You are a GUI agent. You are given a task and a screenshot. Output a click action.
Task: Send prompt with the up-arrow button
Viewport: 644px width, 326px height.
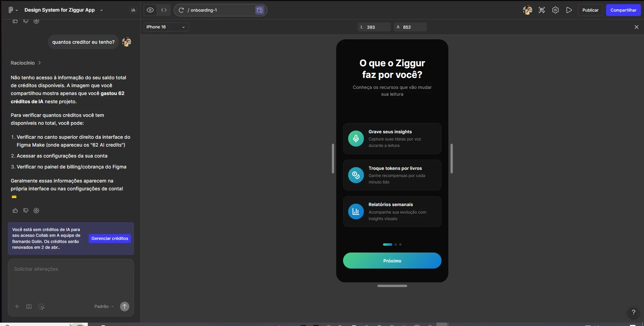(x=124, y=307)
